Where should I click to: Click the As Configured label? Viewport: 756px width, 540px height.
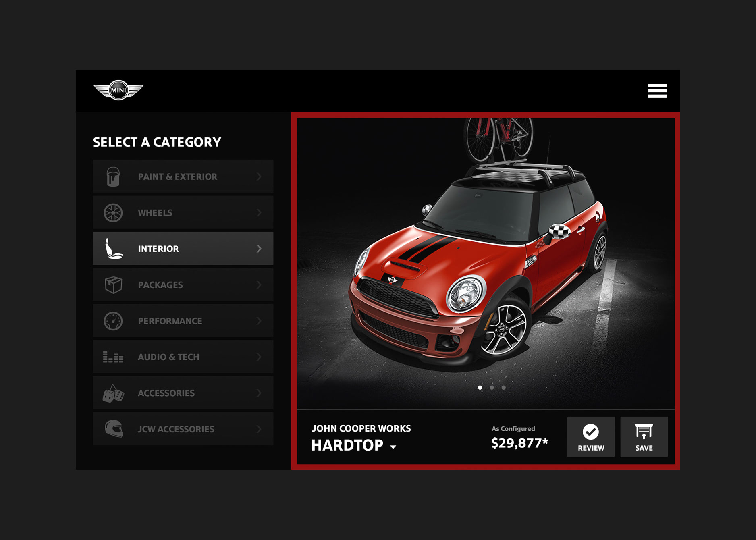tap(513, 429)
